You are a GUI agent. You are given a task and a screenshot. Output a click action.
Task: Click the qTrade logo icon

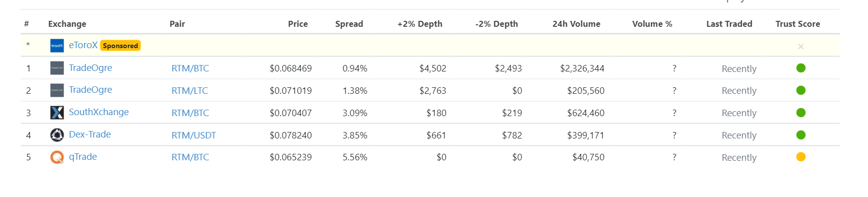tap(57, 157)
